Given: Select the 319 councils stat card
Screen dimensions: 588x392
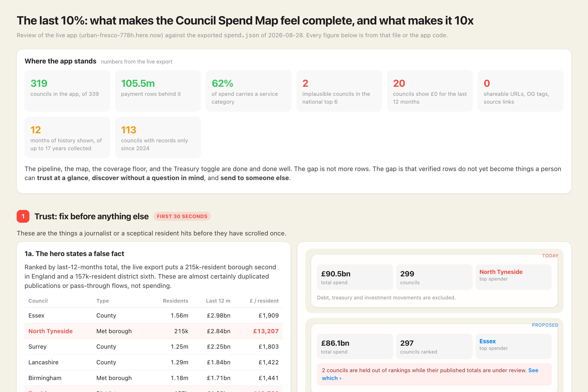Looking at the screenshot, I should [x=67, y=91].
